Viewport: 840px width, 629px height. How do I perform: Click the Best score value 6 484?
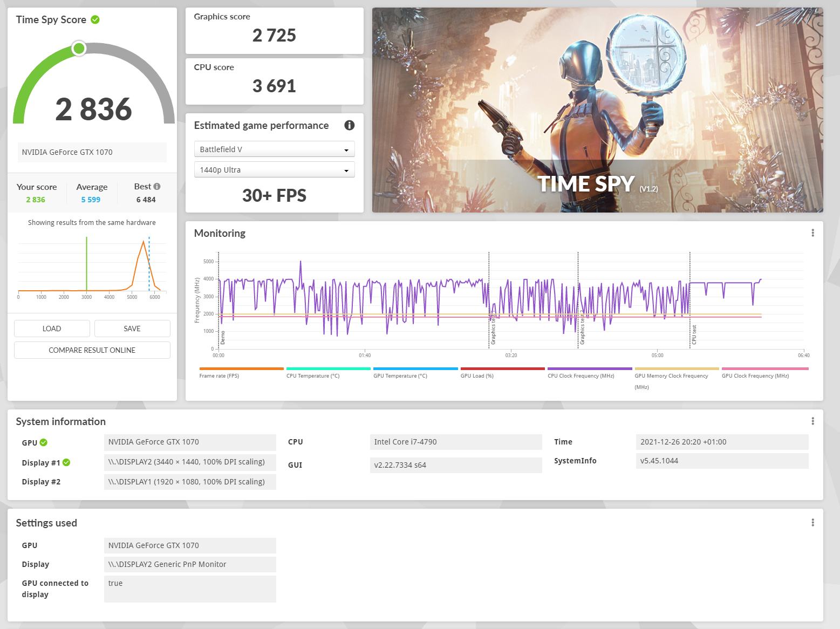coord(146,200)
